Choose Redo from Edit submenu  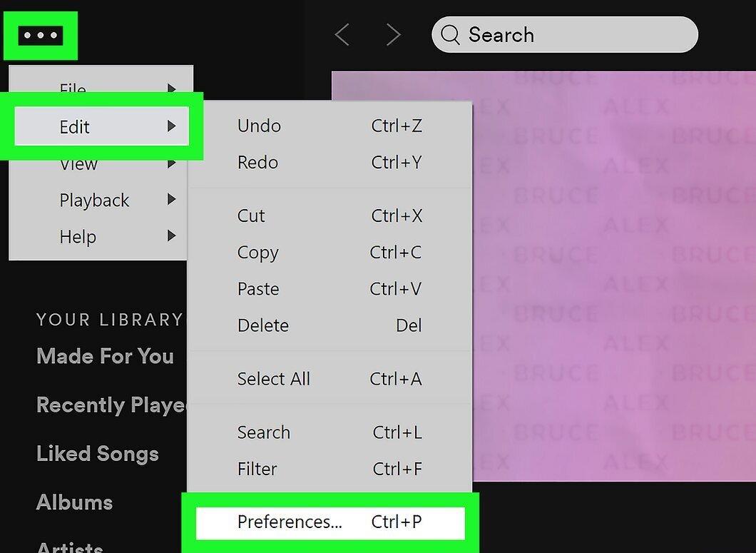pos(330,163)
